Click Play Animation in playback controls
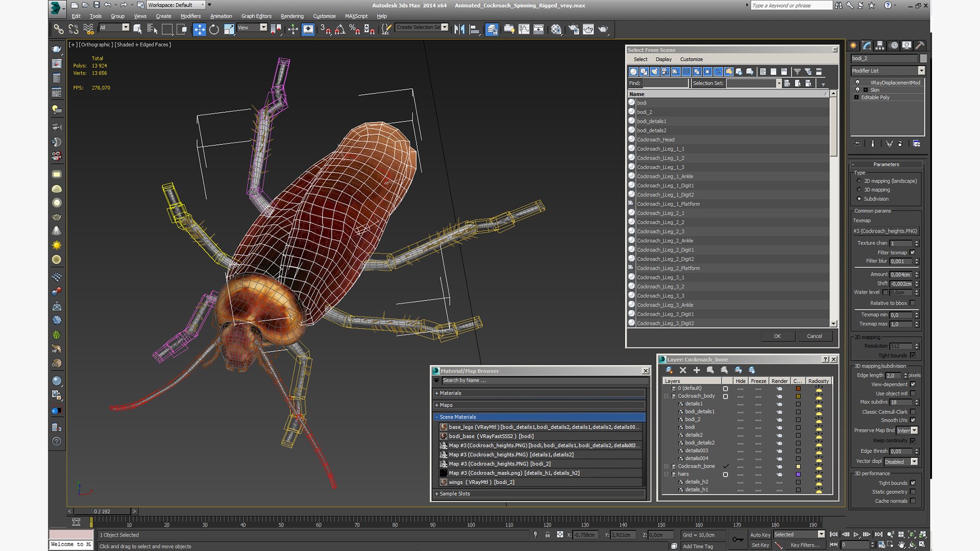 click(x=856, y=534)
